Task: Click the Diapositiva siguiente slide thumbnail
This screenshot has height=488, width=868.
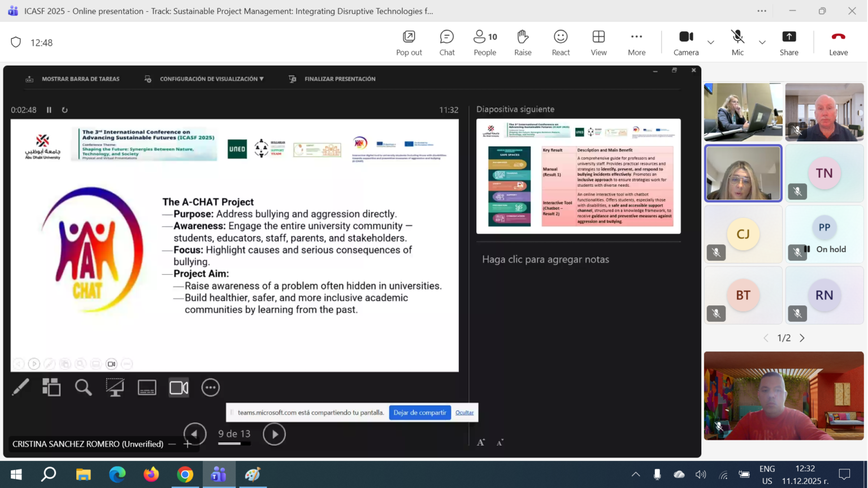Action: 578,175
